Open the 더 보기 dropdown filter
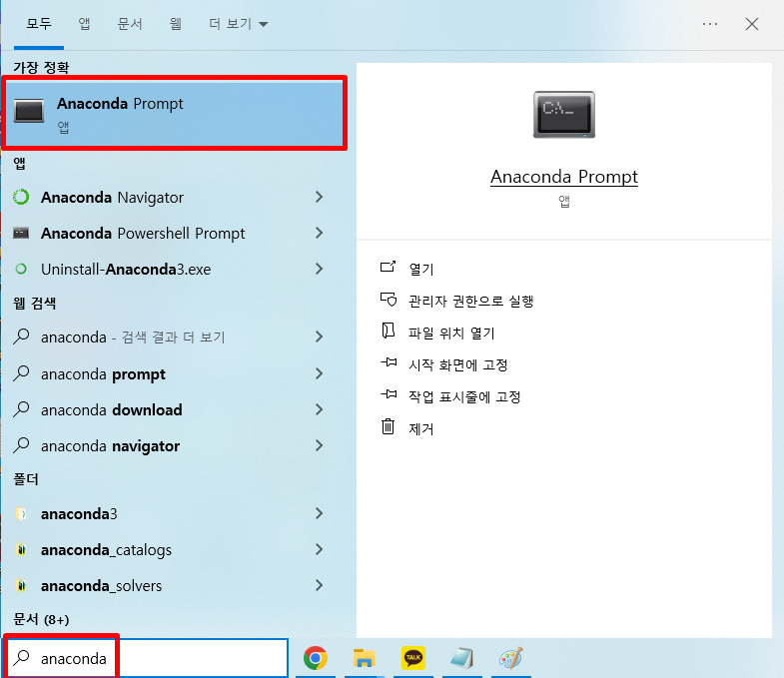Screen dimensions: 784x678 [x=239, y=24]
